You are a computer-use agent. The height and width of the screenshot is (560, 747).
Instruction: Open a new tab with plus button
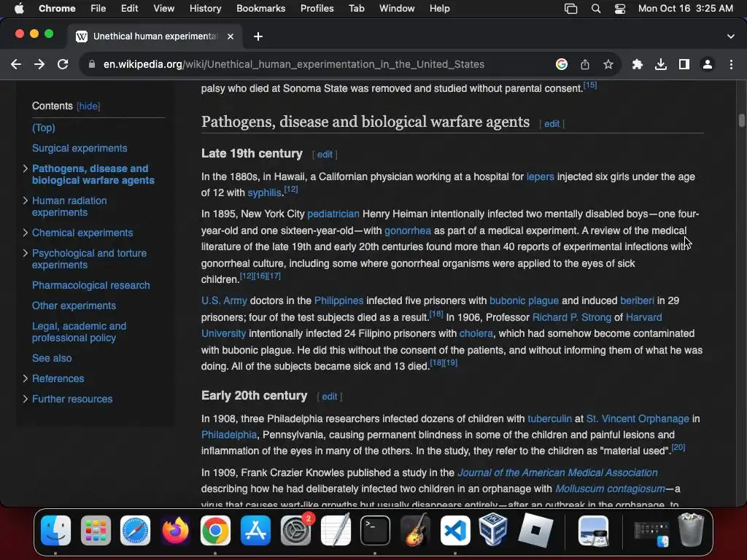258,36
